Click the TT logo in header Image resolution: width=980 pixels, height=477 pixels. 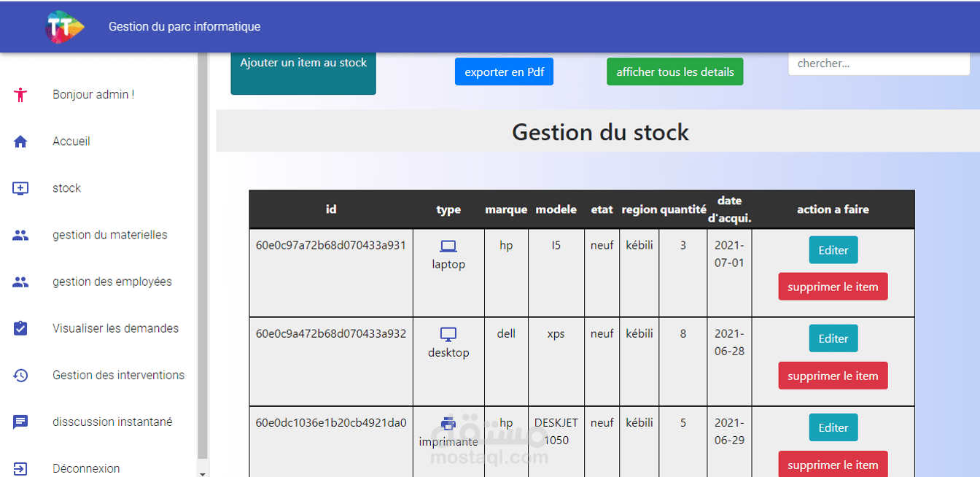pos(65,27)
